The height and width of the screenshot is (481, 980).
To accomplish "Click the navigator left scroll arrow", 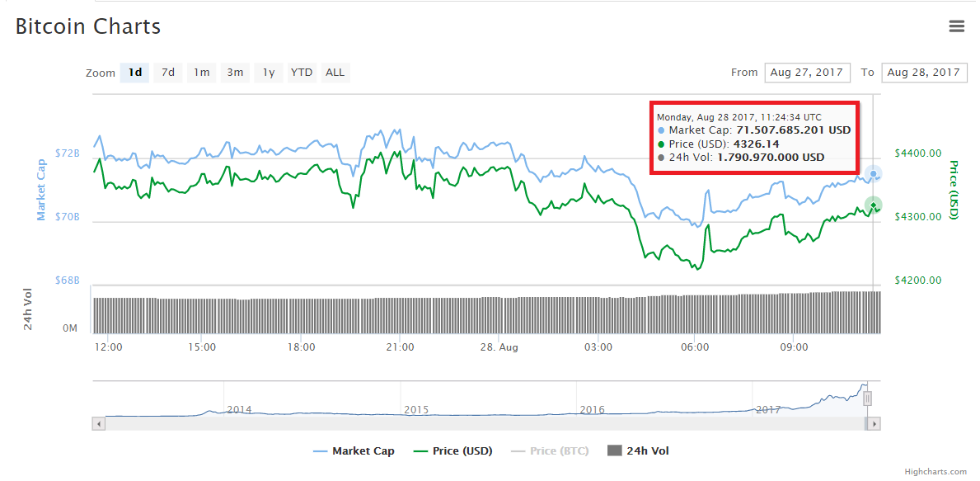I will click(x=99, y=423).
